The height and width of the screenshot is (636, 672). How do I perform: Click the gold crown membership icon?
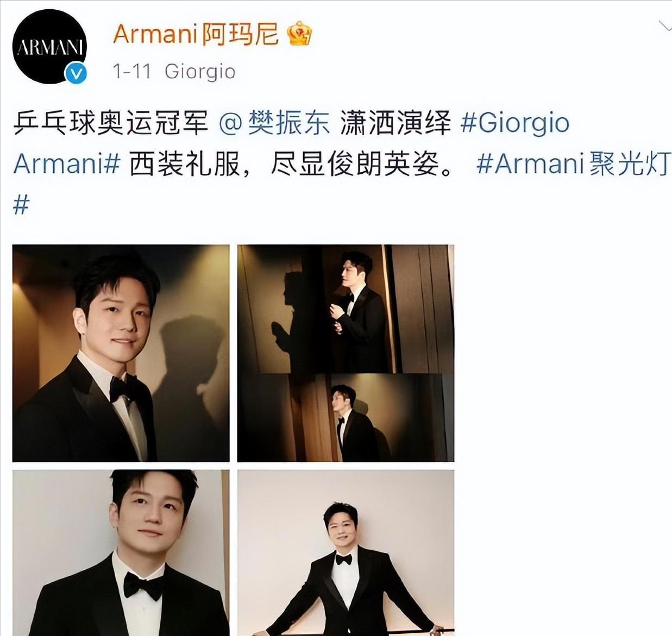point(299,34)
